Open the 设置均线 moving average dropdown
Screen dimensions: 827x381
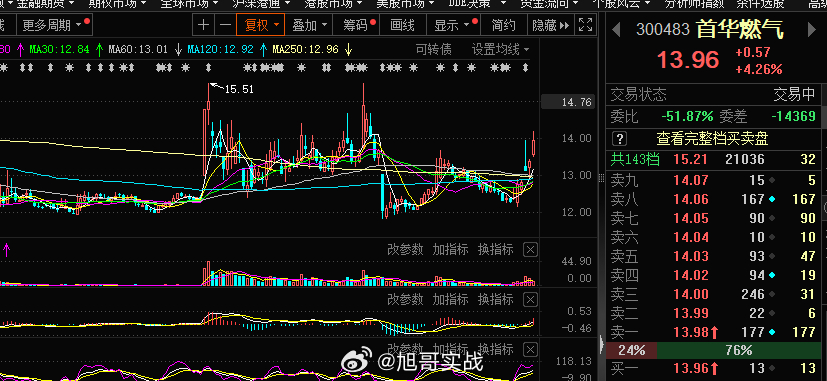[x=501, y=50]
